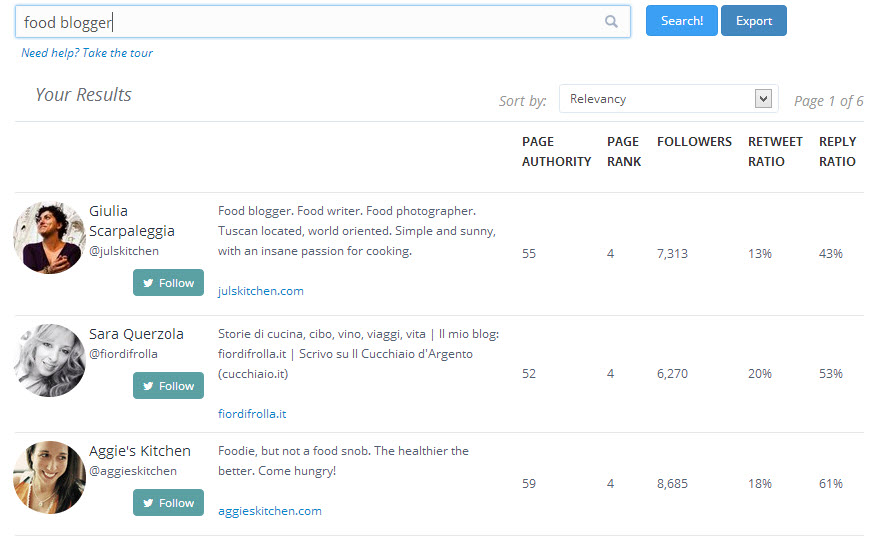This screenshot has width=878, height=539.
Task: Follow Sara Querzola on Twitter
Action: 168,386
